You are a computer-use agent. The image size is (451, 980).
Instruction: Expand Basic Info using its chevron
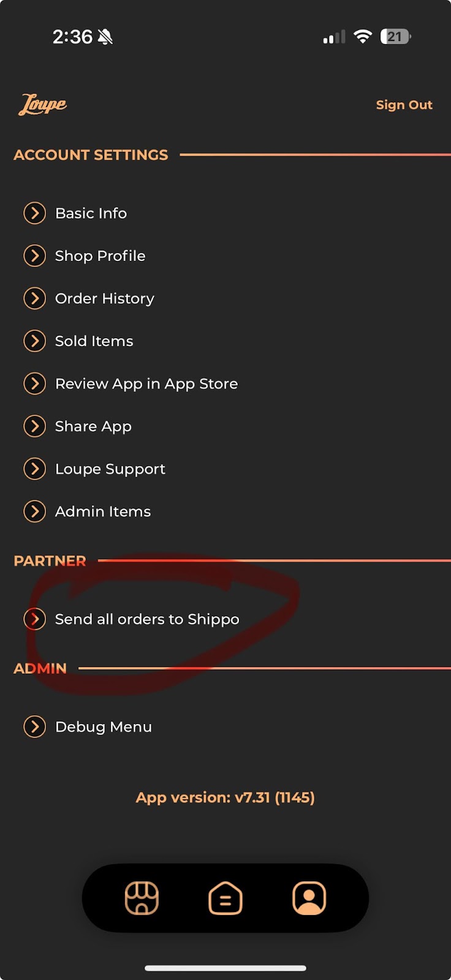pos(35,213)
